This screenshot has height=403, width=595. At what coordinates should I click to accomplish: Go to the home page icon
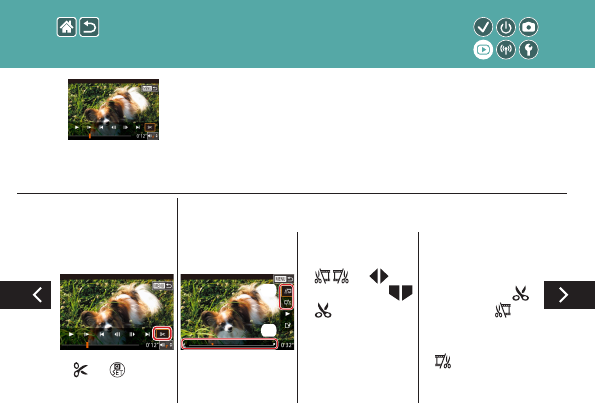point(66,27)
